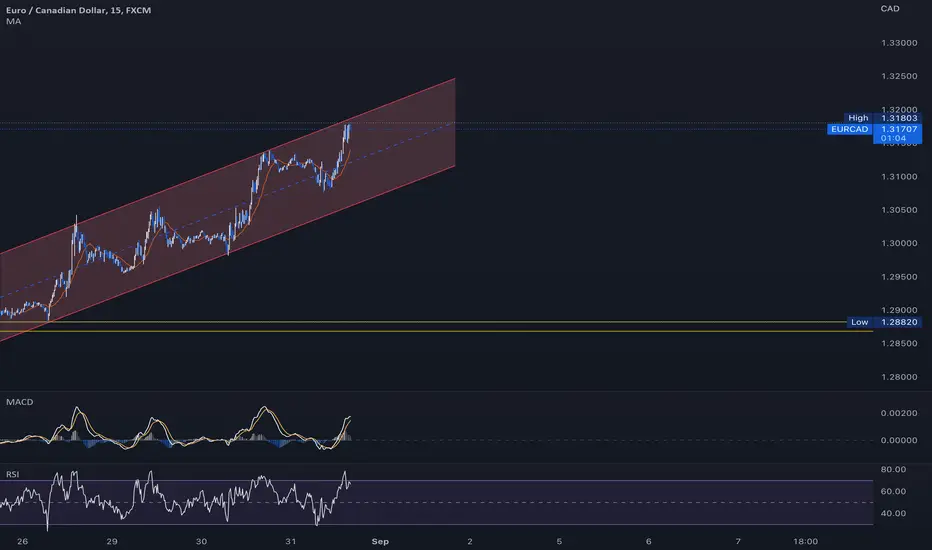Open the MACD indicator label
The height and width of the screenshot is (550, 932).
point(20,402)
